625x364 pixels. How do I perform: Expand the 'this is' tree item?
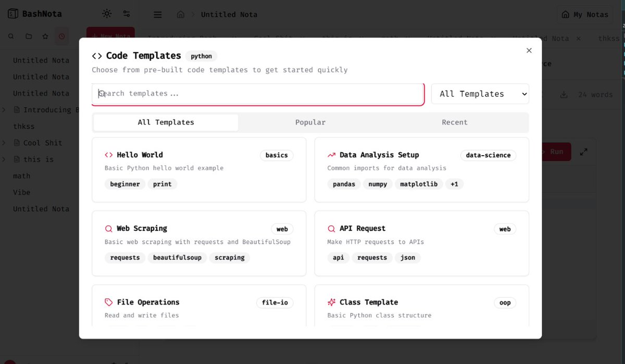(4, 159)
